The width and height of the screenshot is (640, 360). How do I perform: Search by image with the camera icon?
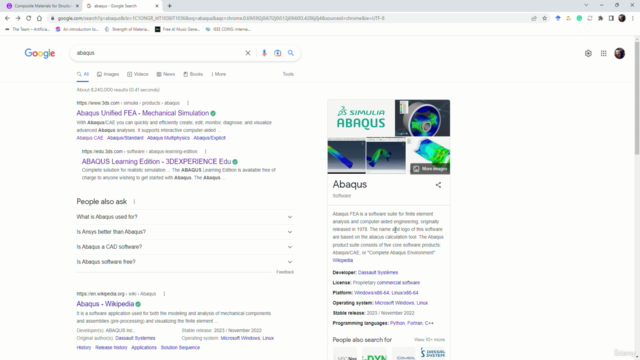[x=278, y=53]
